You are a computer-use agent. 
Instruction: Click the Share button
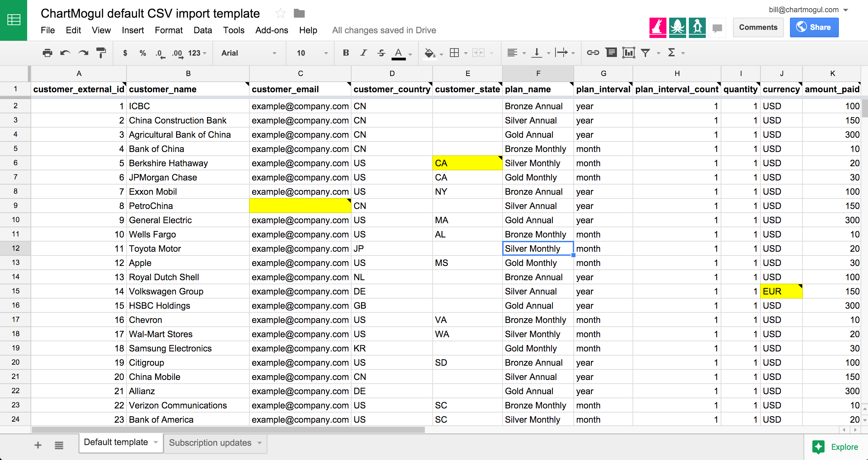[814, 27]
